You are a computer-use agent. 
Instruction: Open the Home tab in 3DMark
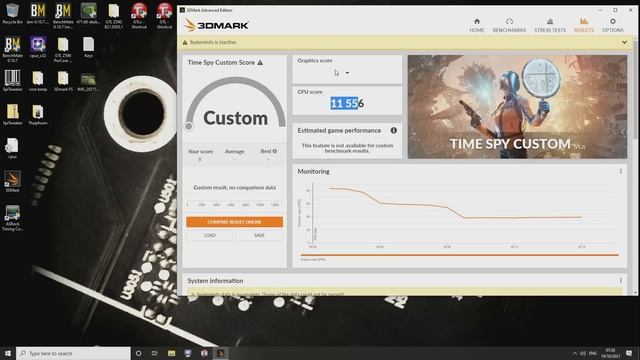point(476,25)
